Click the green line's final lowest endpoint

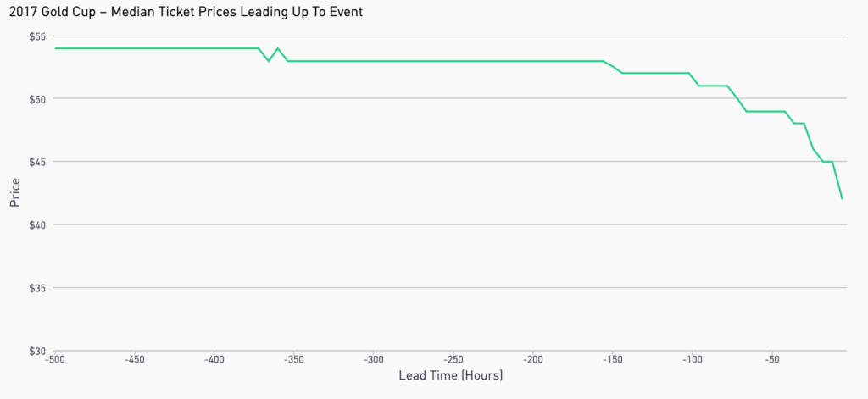tap(842, 199)
